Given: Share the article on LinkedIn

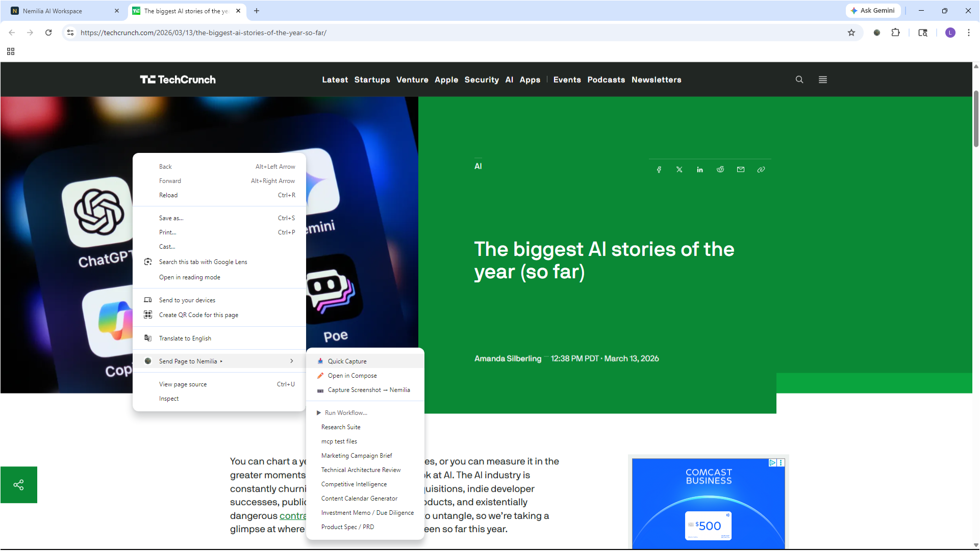Looking at the screenshot, I should coord(699,169).
